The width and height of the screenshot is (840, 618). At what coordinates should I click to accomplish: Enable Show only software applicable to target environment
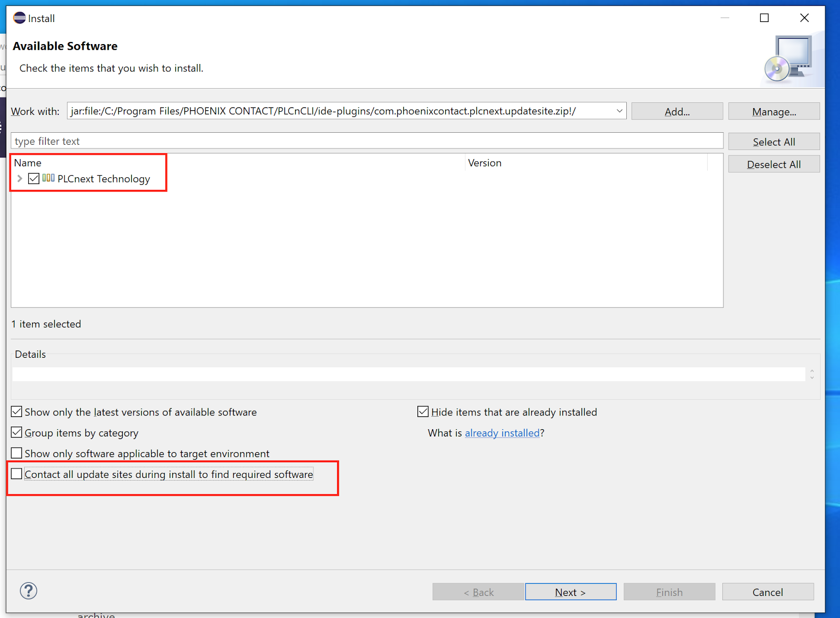click(x=17, y=453)
